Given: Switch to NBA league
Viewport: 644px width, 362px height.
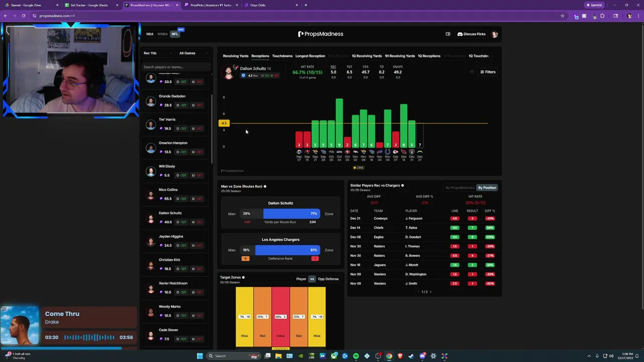Looking at the screenshot, I should point(150,34).
